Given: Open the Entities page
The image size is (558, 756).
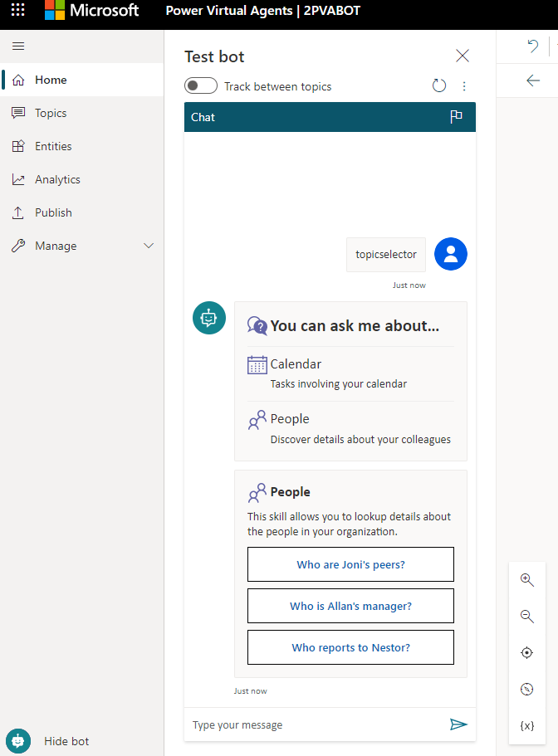Looking at the screenshot, I should tap(82, 146).
